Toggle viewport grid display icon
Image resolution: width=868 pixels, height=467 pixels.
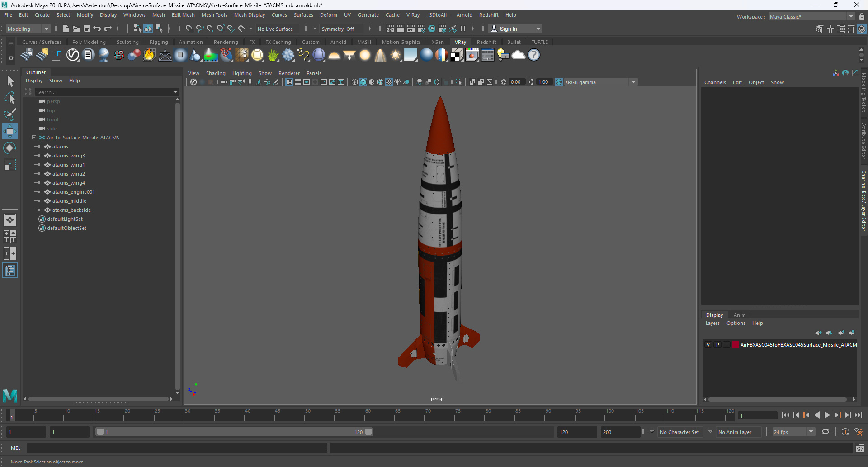tap(289, 82)
